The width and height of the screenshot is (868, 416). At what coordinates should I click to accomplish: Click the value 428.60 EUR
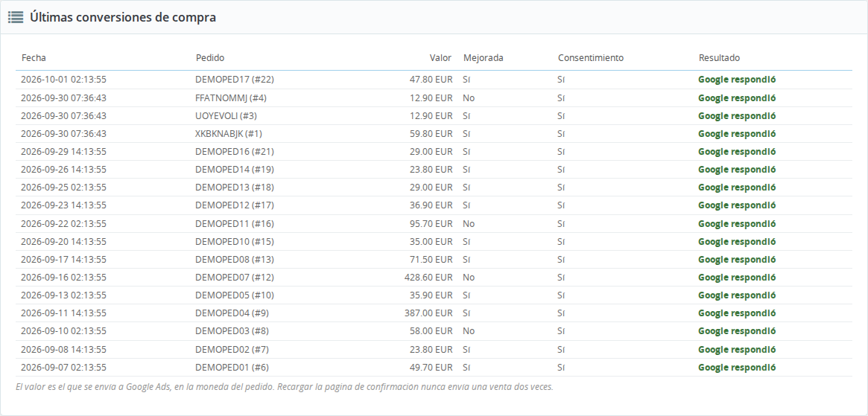tap(428, 277)
